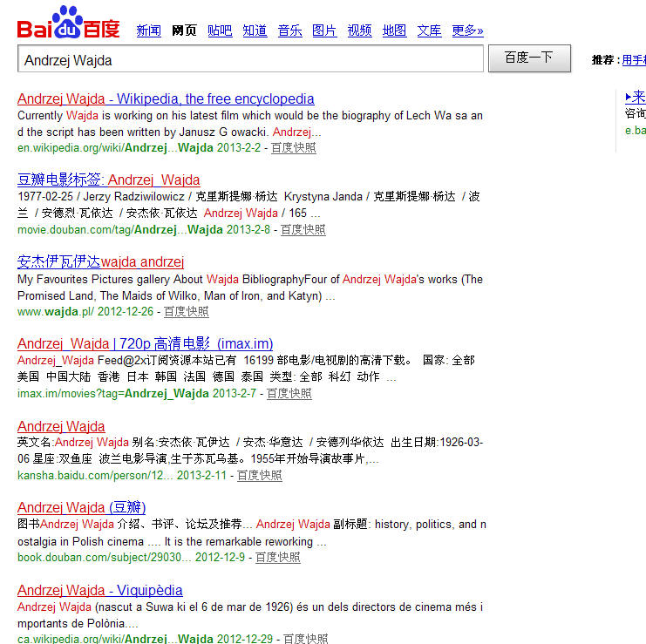Open 百度快照 for the ca.wikipedia.org result
The width and height of the screenshot is (646, 644).
(306, 639)
